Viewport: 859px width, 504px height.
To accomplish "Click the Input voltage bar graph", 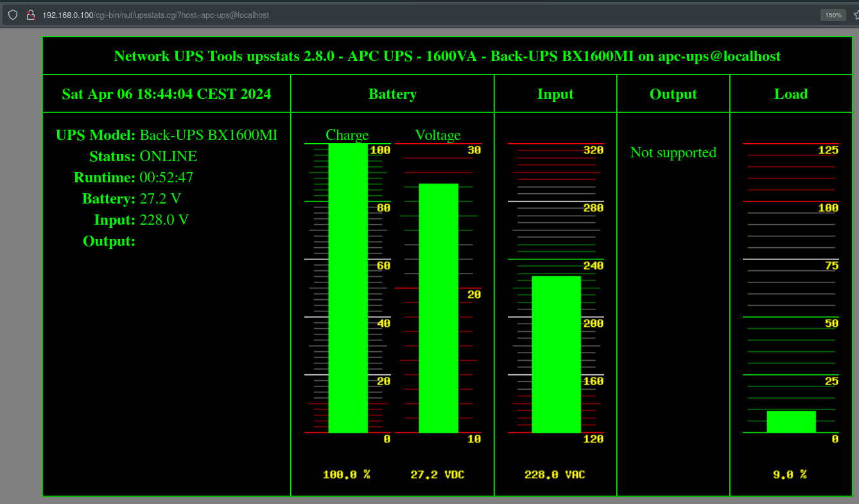I will coord(556,354).
